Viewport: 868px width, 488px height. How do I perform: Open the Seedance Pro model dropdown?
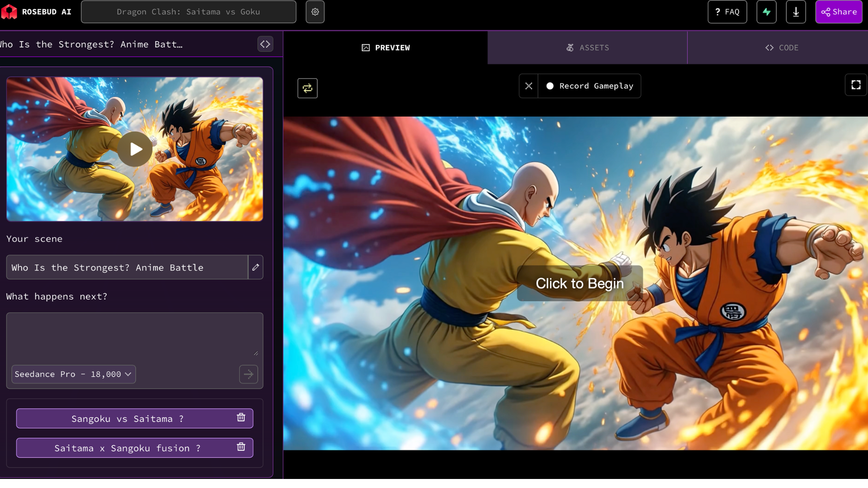pyautogui.click(x=73, y=374)
